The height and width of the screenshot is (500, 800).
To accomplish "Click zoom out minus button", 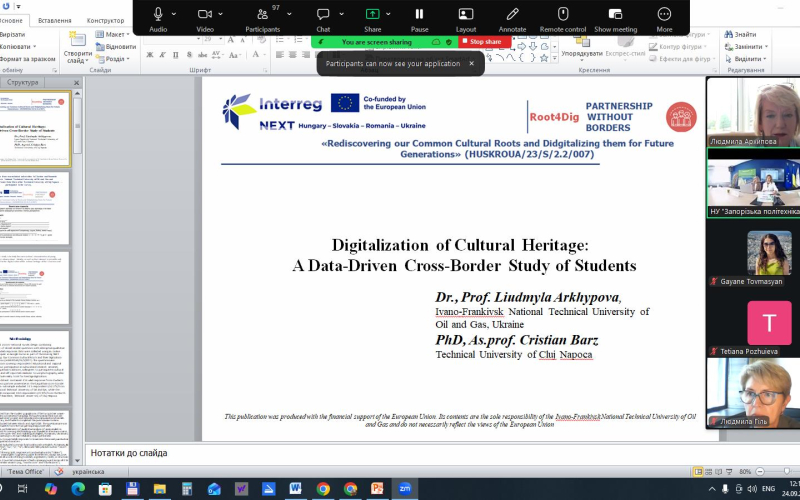I will tap(760, 472).
